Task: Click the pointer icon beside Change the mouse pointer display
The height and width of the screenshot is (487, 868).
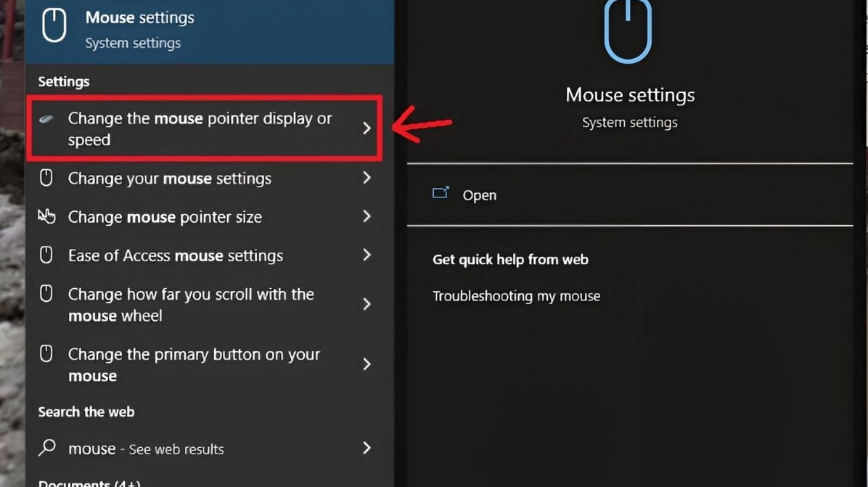Action: [46, 118]
